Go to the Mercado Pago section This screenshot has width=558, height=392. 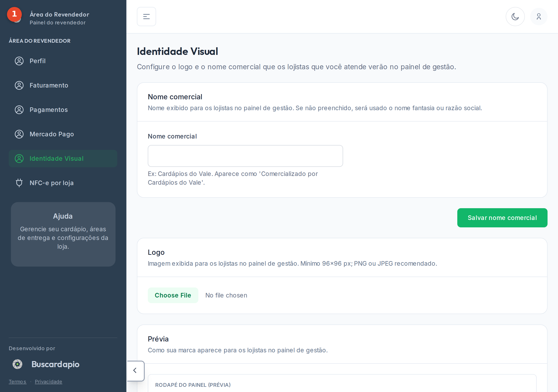point(63,134)
